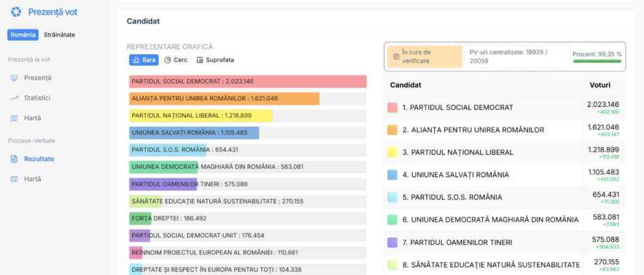Click the În curs de verificare badge

425,56
